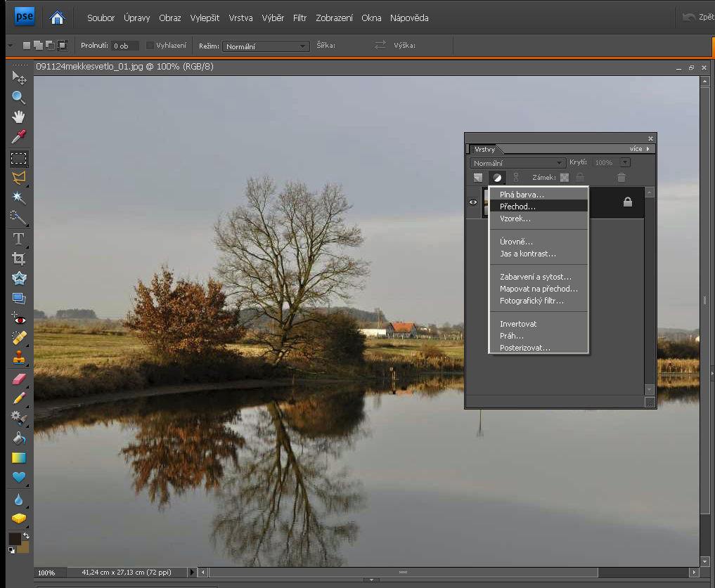Activate the Horizontal Type tool

point(19,238)
